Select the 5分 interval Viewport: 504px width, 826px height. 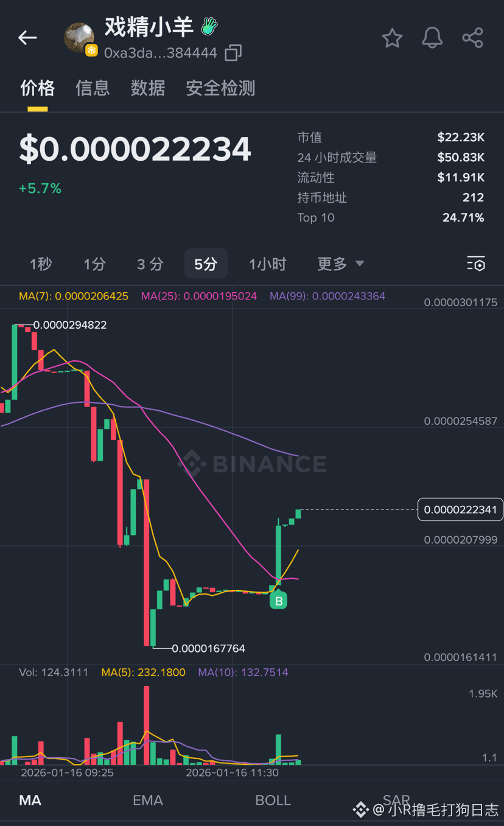(206, 264)
